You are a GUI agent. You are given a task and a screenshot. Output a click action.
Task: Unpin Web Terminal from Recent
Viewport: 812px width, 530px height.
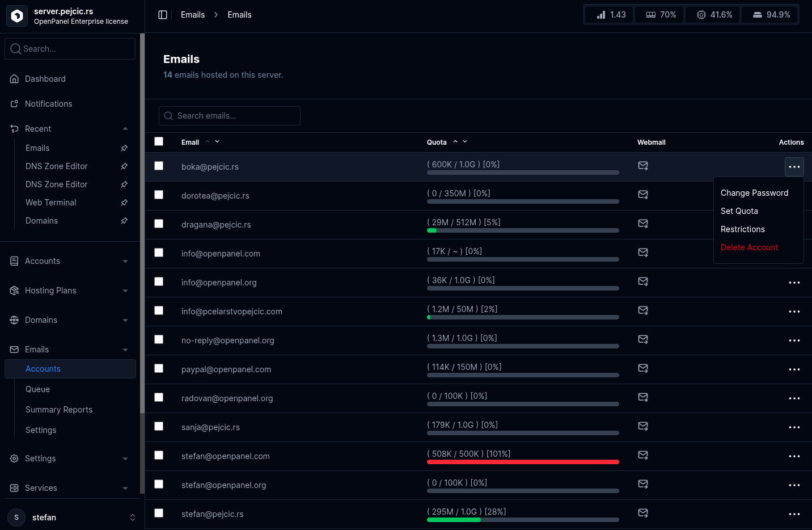click(x=124, y=203)
